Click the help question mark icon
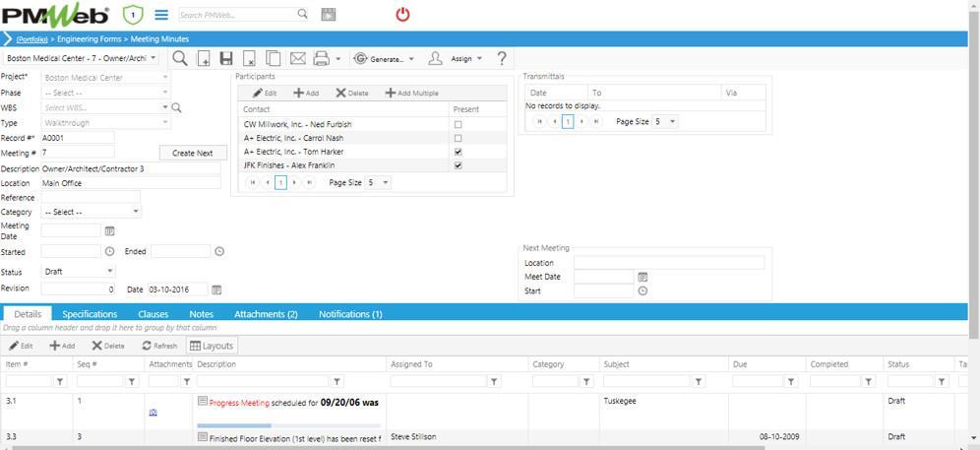This screenshot has width=980, height=450. point(501,59)
